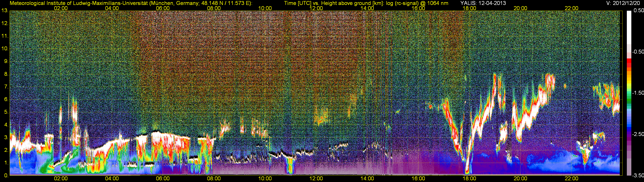Select the 02:00 label on the bottom time axis
Screen dimensions: 644x182
pos(61,179)
